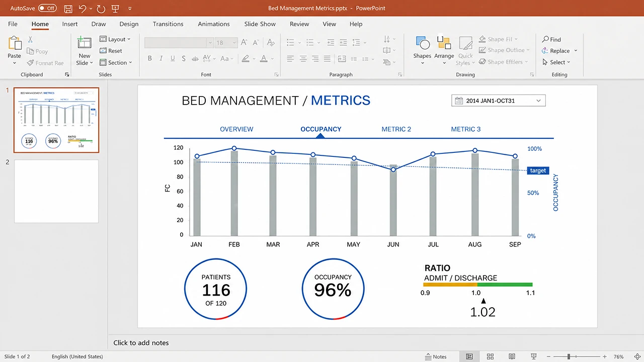Clear all formatting icon

click(271, 43)
